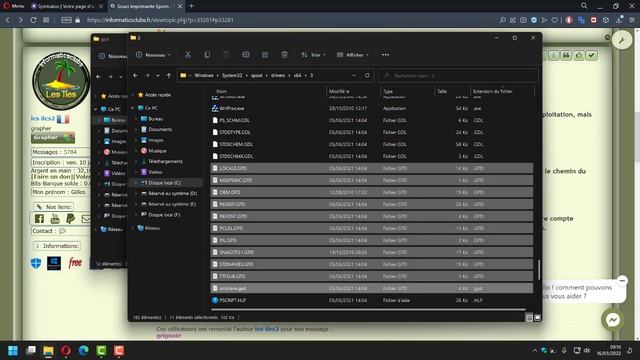
Task: Open Windows Start menu
Action: 13,351
